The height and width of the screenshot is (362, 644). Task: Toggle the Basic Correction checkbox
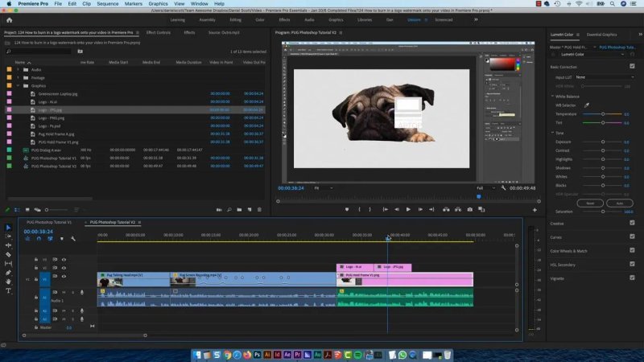(632, 66)
